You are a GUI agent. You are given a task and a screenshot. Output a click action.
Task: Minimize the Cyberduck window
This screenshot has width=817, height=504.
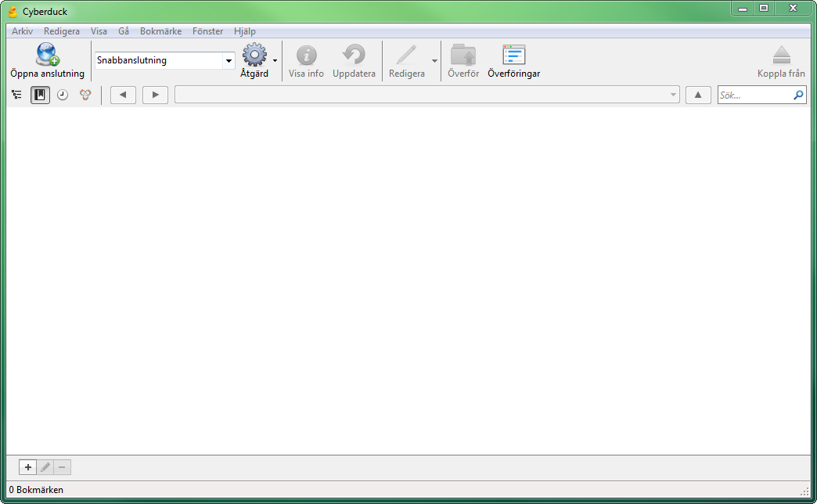pos(743,9)
